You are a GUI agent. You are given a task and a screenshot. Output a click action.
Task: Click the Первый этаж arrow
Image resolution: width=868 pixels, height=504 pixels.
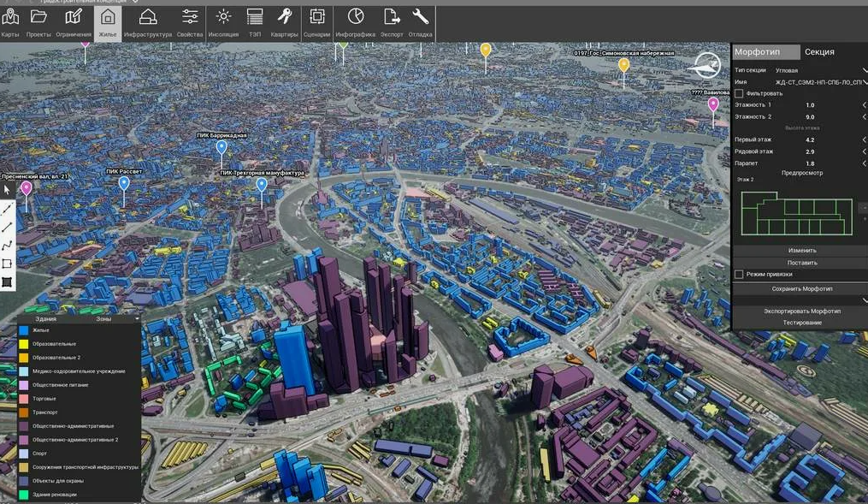click(864, 139)
